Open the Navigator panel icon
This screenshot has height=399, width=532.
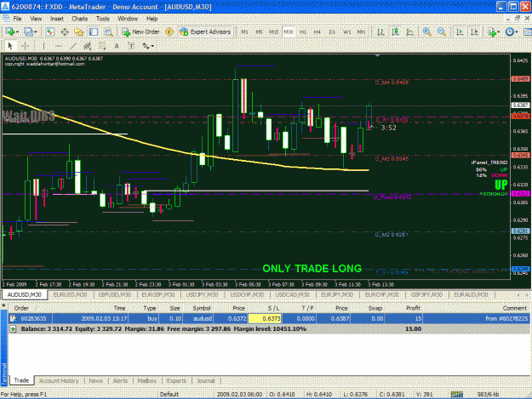click(79, 31)
